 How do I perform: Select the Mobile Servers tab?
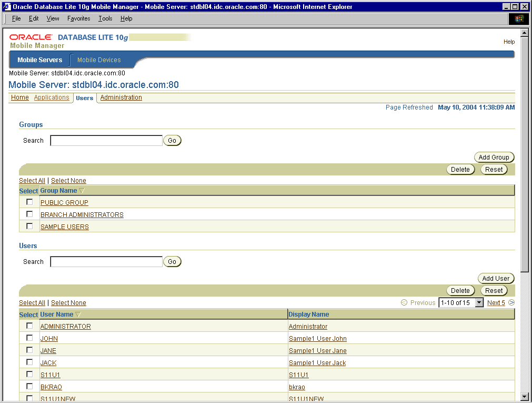point(39,60)
